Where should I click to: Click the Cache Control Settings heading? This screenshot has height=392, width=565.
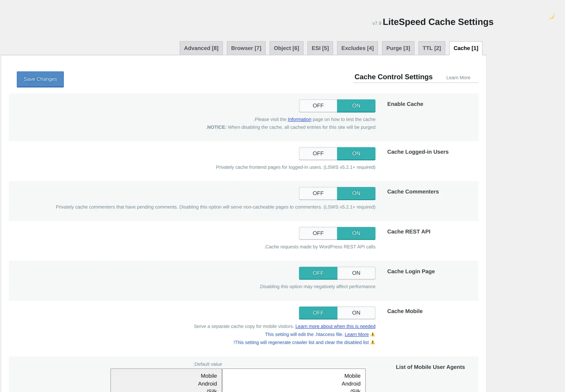[x=393, y=77]
